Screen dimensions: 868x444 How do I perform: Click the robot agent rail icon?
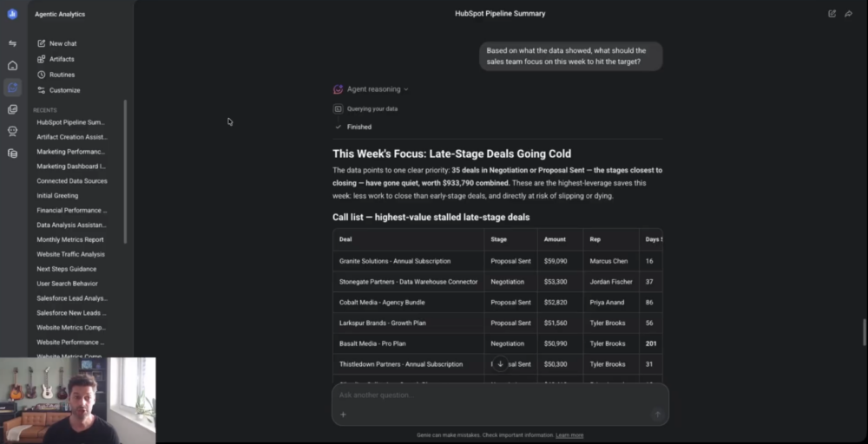(x=12, y=131)
